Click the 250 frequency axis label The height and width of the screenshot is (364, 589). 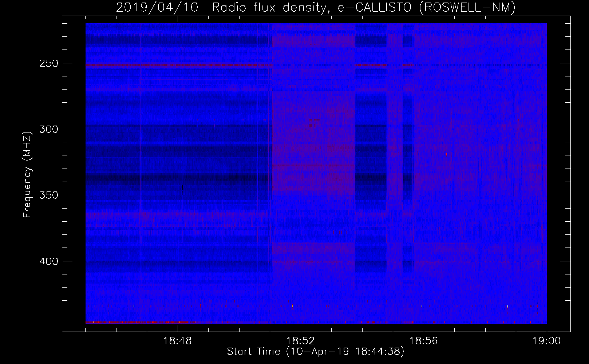click(x=49, y=63)
